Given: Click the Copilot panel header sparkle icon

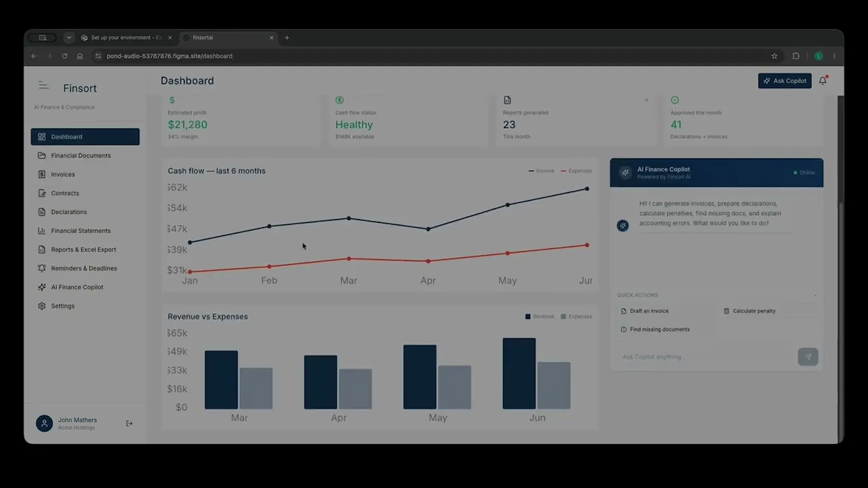Looking at the screenshot, I should click(626, 173).
